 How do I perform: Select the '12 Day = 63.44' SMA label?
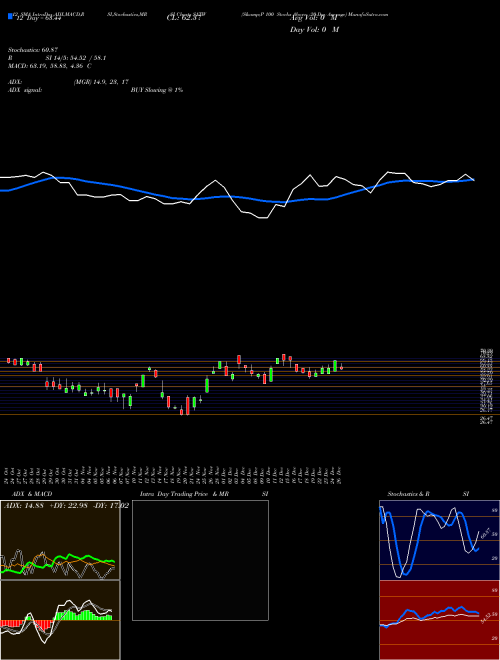click(x=37, y=19)
